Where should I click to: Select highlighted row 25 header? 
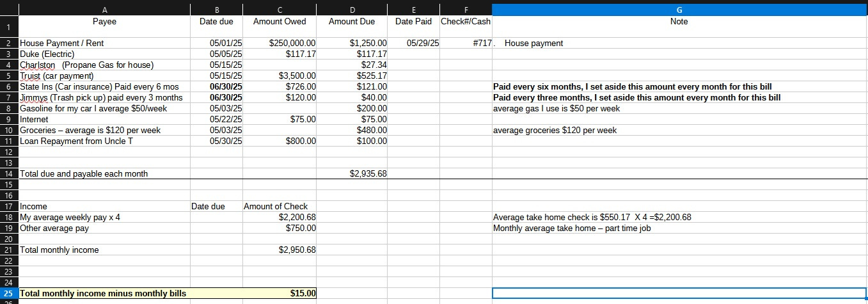(9, 294)
